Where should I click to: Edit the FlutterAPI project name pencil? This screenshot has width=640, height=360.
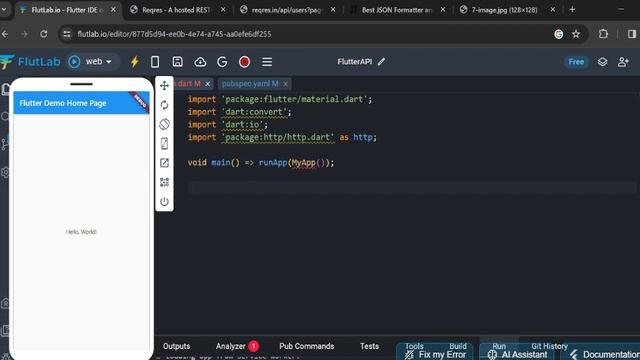click(x=381, y=62)
